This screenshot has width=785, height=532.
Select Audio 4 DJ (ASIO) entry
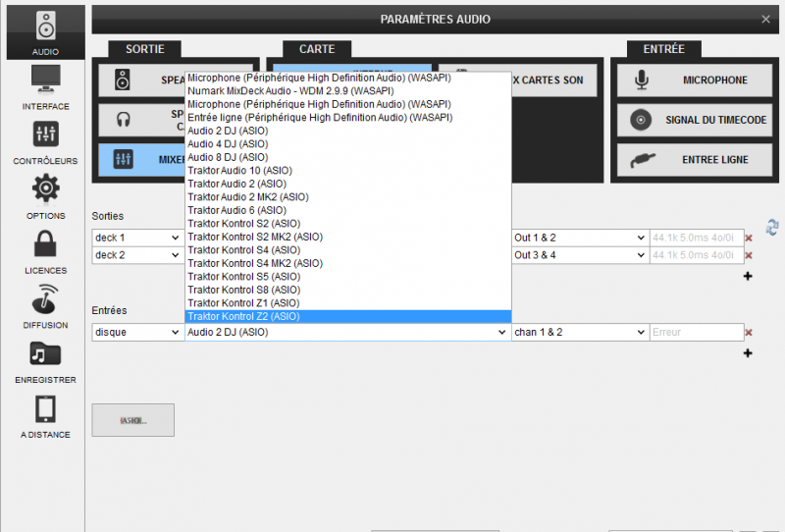click(x=348, y=143)
